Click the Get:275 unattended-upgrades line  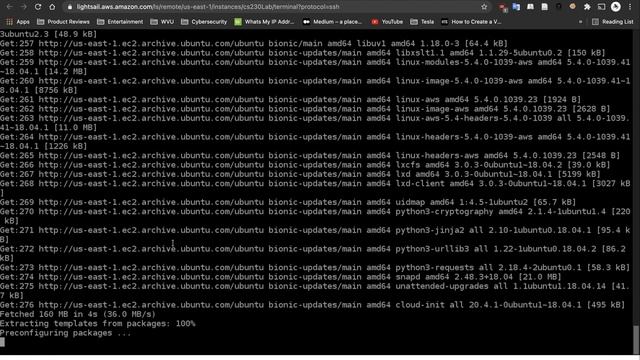[x=315, y=291]
